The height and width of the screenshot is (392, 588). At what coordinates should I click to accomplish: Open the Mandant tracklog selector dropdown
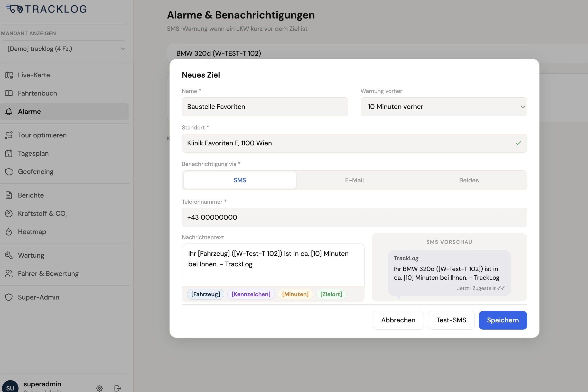pos(64,49)
